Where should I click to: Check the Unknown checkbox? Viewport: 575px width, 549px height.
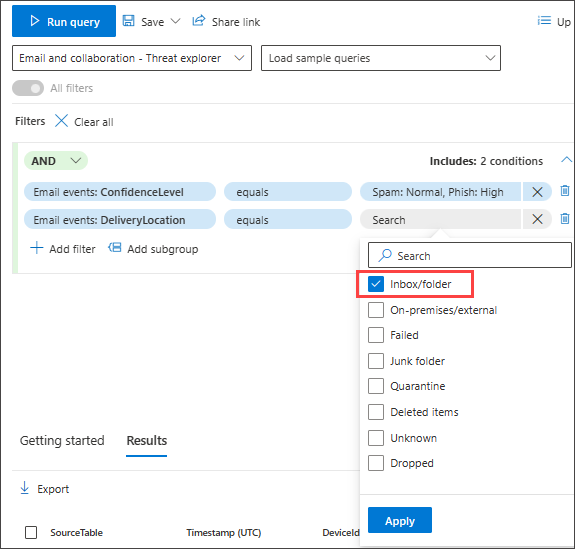[x=376, y=438]
